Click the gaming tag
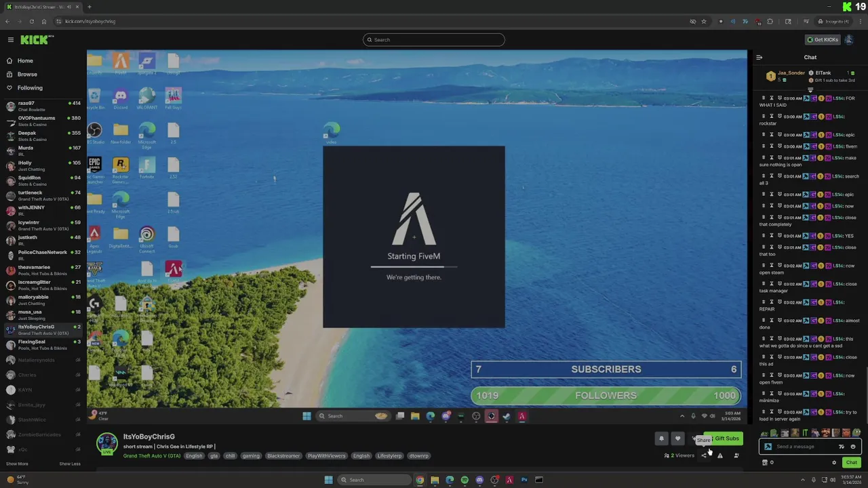The width and height of the screenshot is (868, 488). tap(251, 456)
